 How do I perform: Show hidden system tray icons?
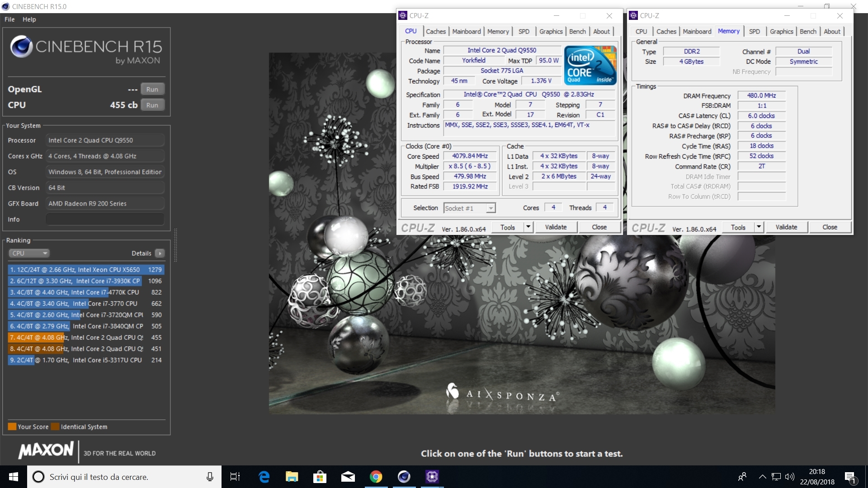point(762,477)
